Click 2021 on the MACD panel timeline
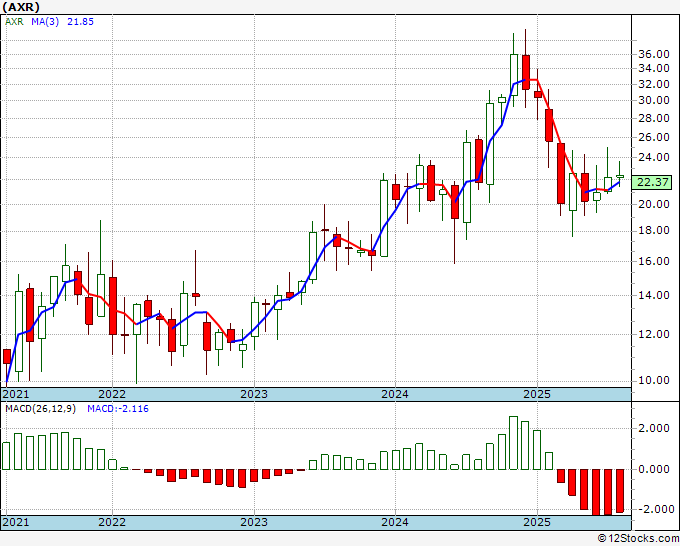 coord(16,522)
